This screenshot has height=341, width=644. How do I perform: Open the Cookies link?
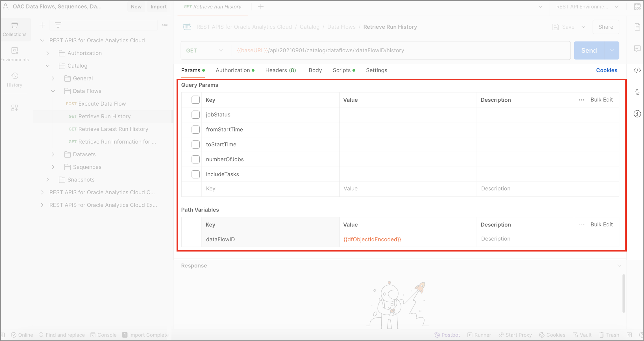click(606, 70)
